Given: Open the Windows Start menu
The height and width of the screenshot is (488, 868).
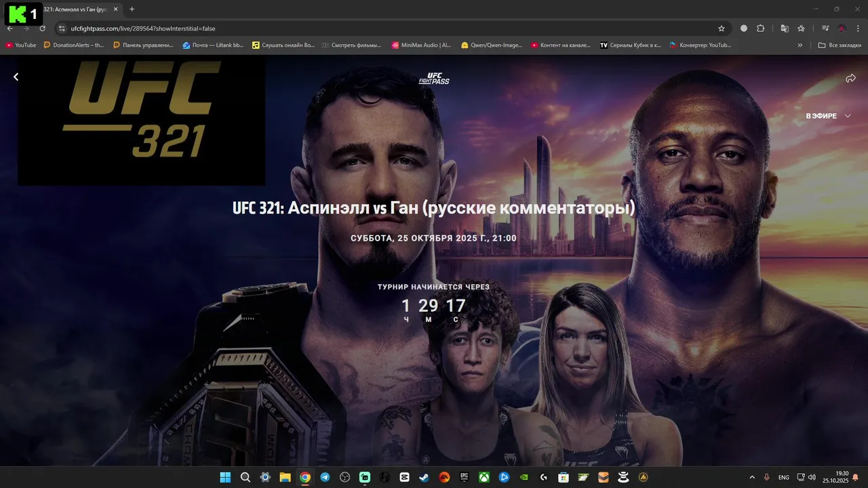Looking at the screenshot, I should [225, 477].
